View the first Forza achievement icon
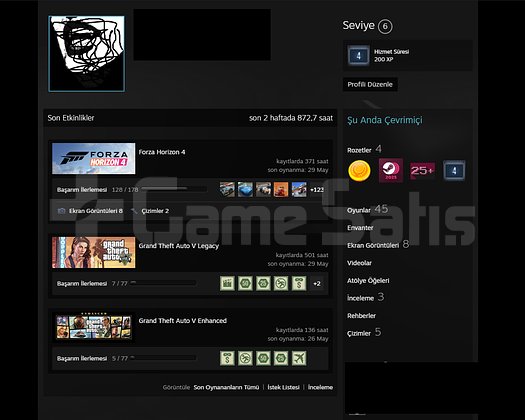This screenshot has width=525, height=420. tap(227, 190)
